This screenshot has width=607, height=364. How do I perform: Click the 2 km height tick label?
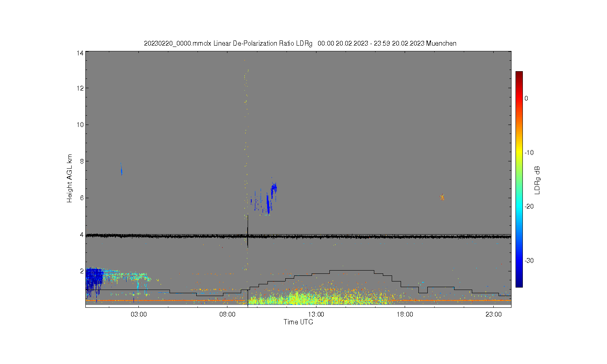point(82,271)
